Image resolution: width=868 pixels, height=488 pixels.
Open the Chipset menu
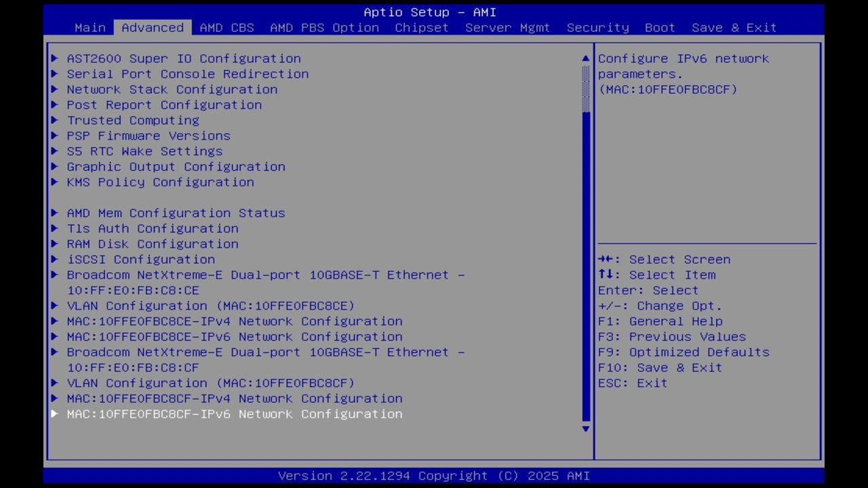tap(421, 28)
